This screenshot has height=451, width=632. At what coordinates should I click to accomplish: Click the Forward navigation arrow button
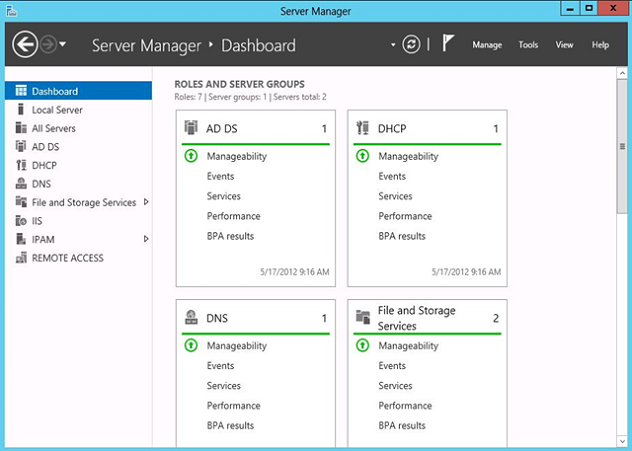[48, 44]
